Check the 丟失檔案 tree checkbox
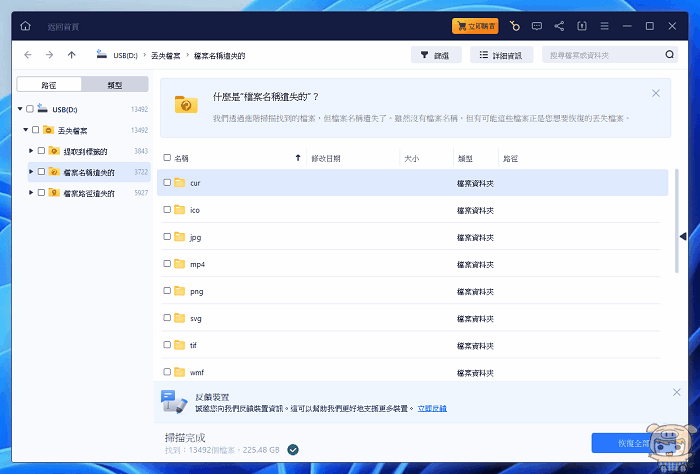Image resolution: width=700 pixels, height=474 pixels. (36, 130)
